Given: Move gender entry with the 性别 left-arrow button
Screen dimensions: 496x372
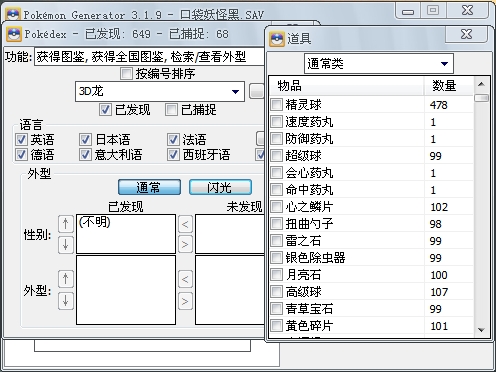Looking at the screenshot, I should point(185,224).
